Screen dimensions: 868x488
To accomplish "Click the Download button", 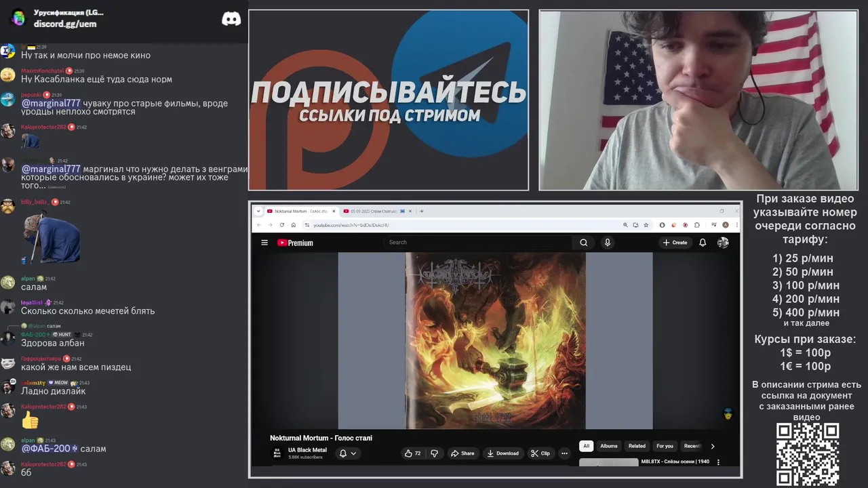I will (502, 453).
